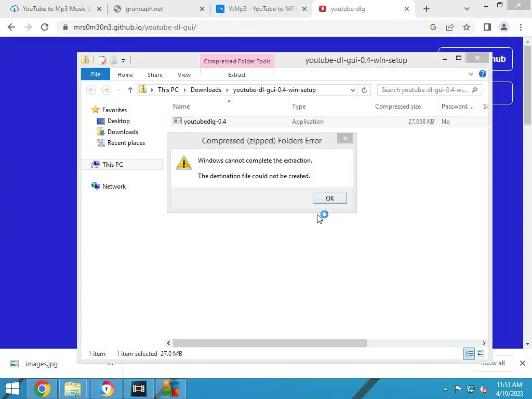Open Chrome profile avatar

click(x=504, y=27)
